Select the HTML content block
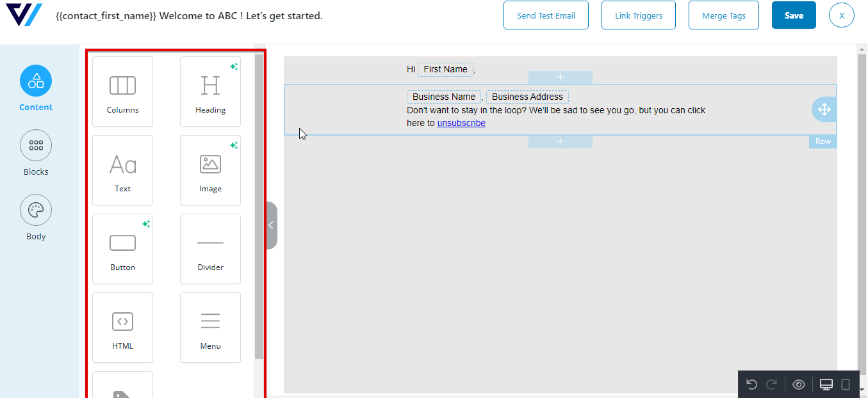The height and width of the screenshot is (398, 868). (122, 328)
